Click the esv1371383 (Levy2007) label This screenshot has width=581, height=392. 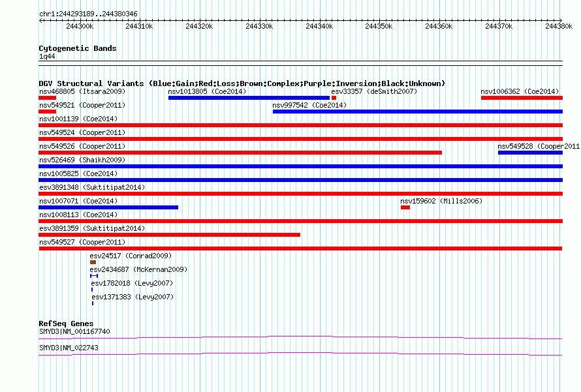click(x=133, y=297)
